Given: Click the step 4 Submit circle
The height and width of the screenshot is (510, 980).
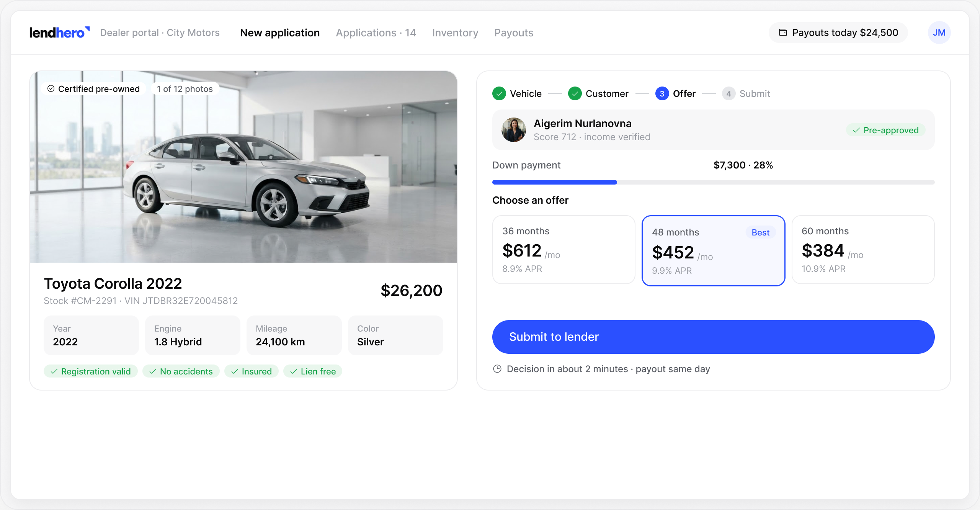Looking at the screenshot, I should tap(728, 93).
